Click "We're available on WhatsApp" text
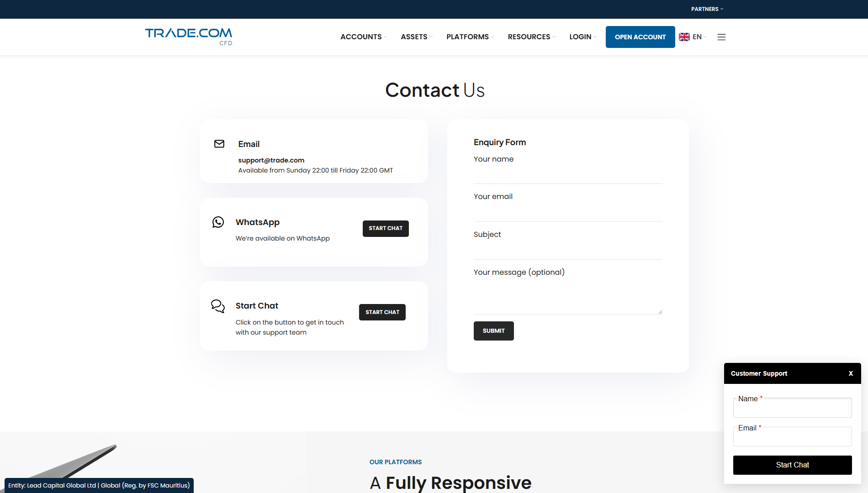Image resolution: width=868 pixels, height=493 pixels. tap(283, 238)
